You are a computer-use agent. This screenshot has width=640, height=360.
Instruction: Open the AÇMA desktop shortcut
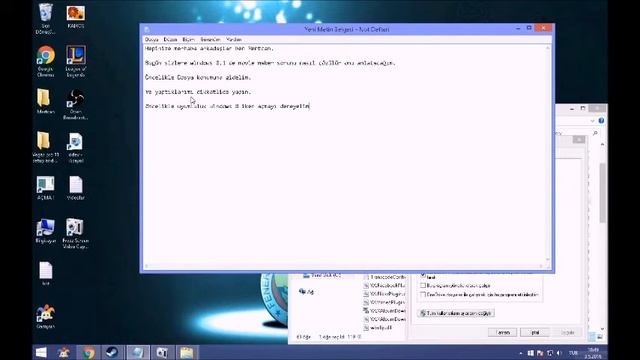(x=45, y=188)
